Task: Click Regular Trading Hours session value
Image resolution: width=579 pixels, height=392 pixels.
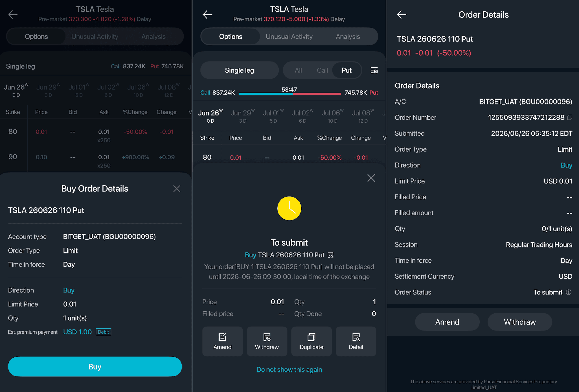Action: click(x=539, y=245)
